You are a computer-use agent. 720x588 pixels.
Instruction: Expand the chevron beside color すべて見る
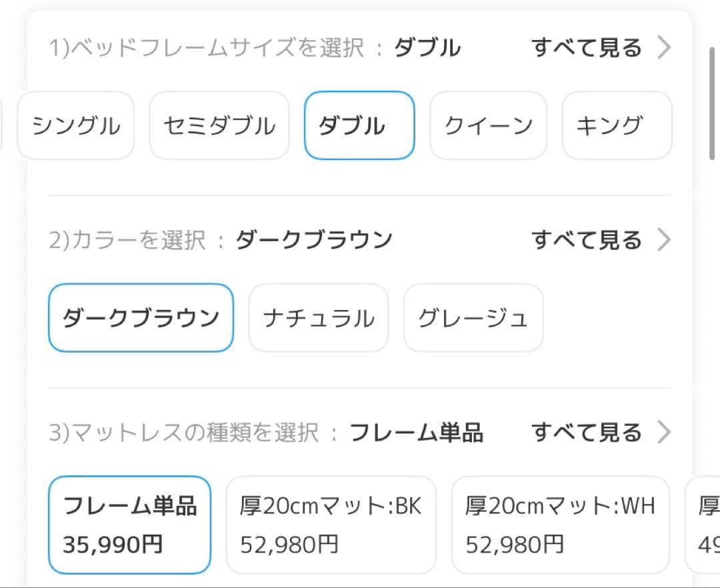pos(665,239)
